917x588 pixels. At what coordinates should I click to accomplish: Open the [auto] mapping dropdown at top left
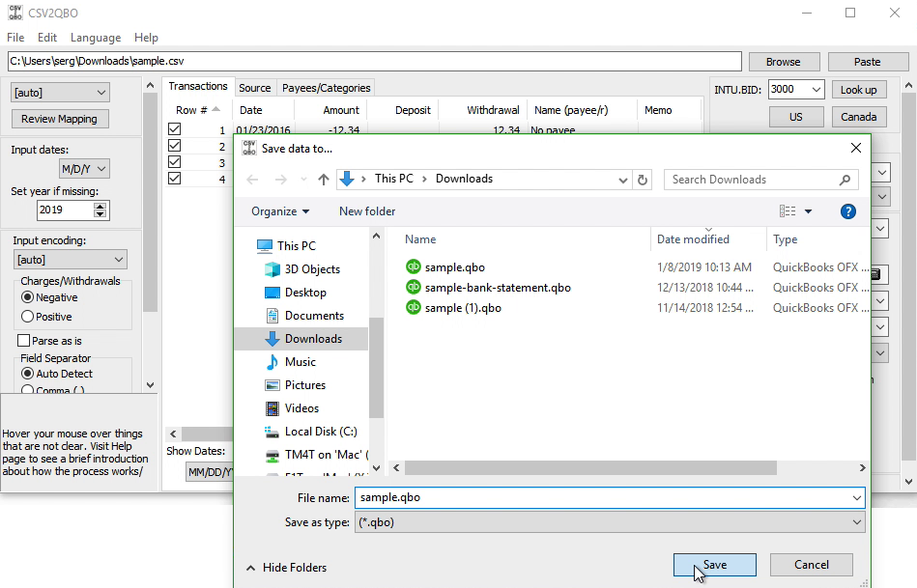click(60, 93)
